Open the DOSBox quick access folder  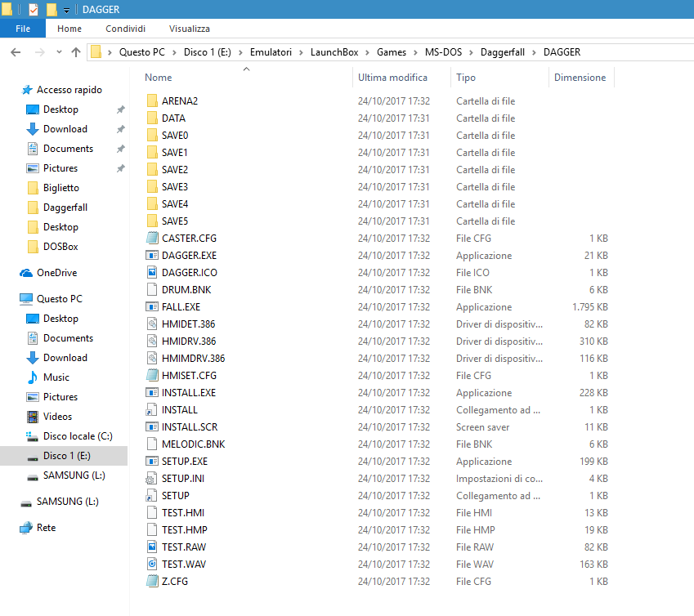point(52,247)
